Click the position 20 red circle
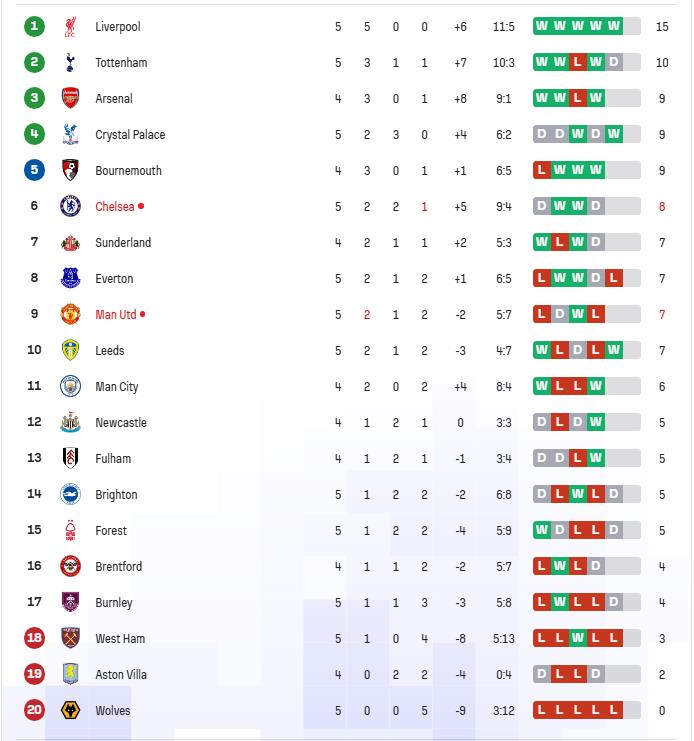This screenshot has width=694, height=741. [34, 710]
